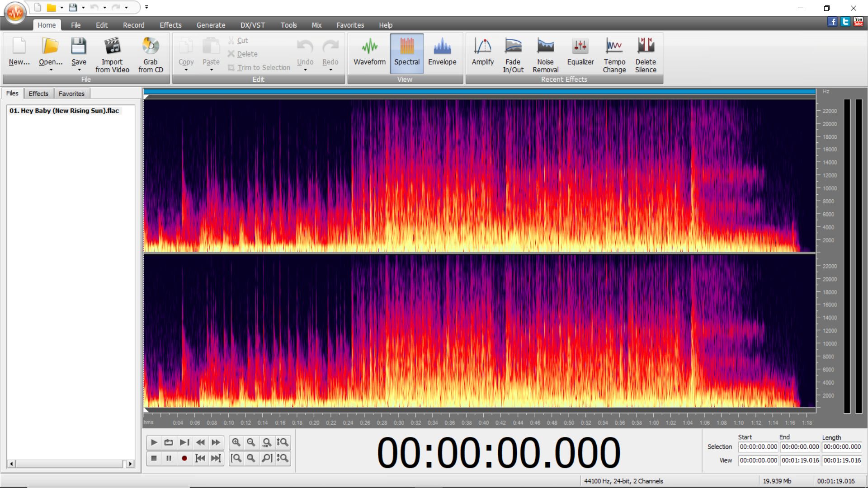Zoom to the selection end
The width and height of the screenshot is (868, 488).
(x=267, y=458)
